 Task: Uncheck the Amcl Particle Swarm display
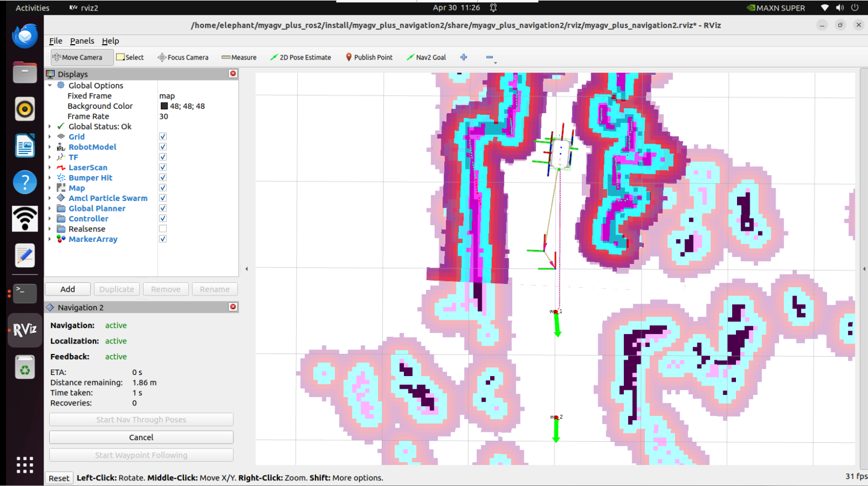(163, 198)
